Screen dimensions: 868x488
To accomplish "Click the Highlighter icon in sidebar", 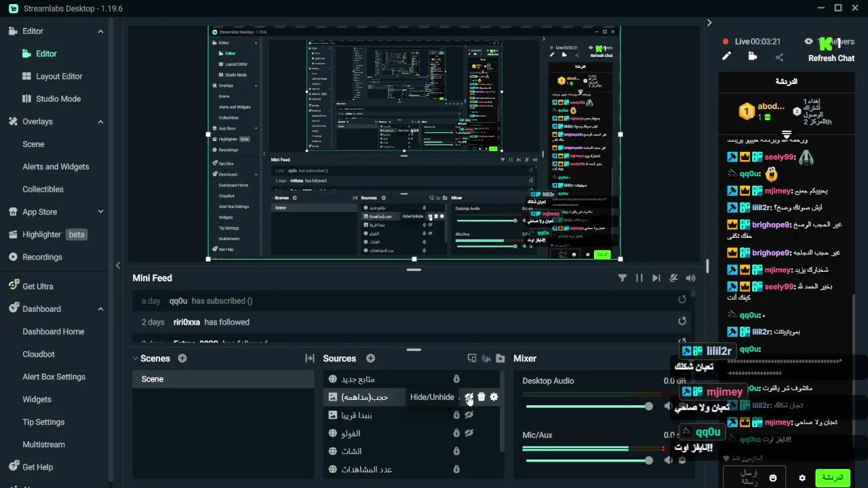I will click(x=14, y=235).
